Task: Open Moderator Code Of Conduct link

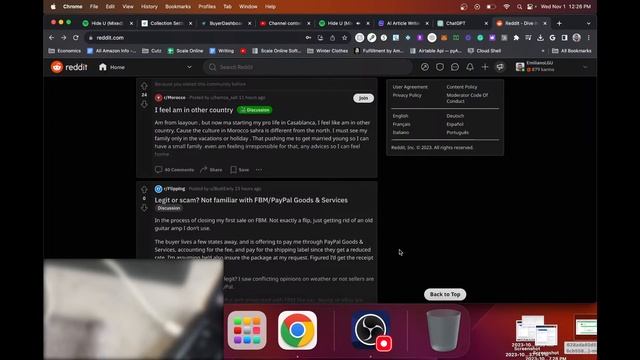Action: coord(467,98)
